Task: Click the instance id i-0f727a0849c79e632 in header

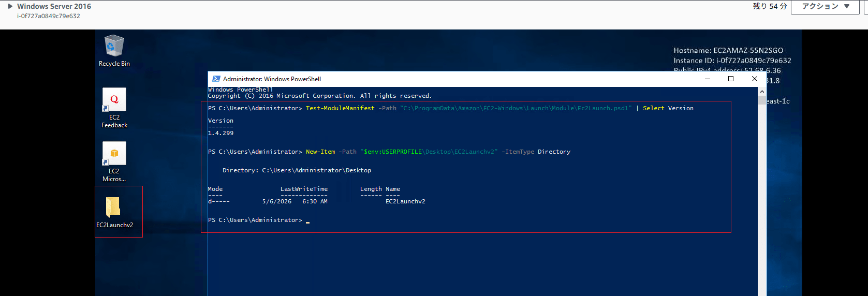Action: click(x=49, y=16)
